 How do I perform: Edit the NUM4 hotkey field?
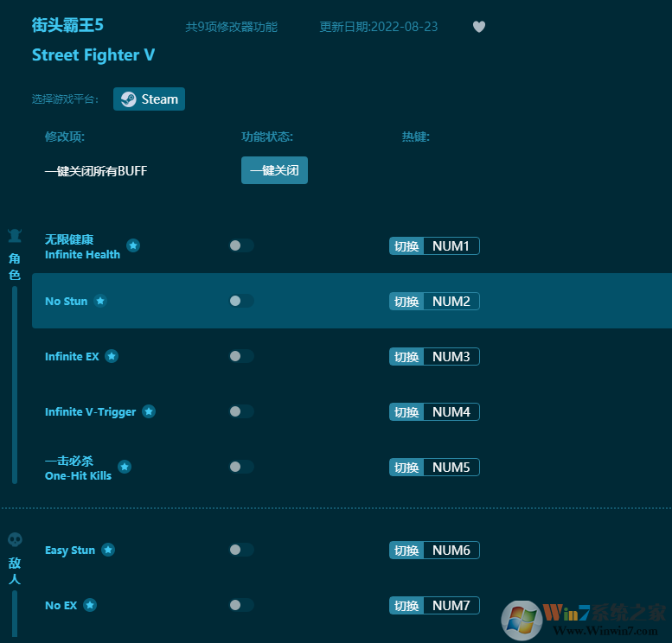coord(451,411)
